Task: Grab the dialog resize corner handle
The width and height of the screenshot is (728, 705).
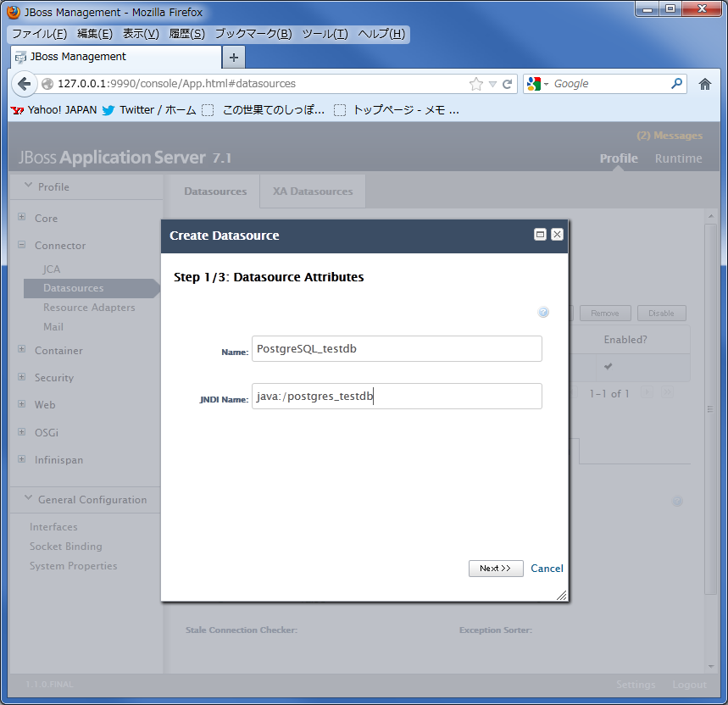Action: [x=561, y=596]
